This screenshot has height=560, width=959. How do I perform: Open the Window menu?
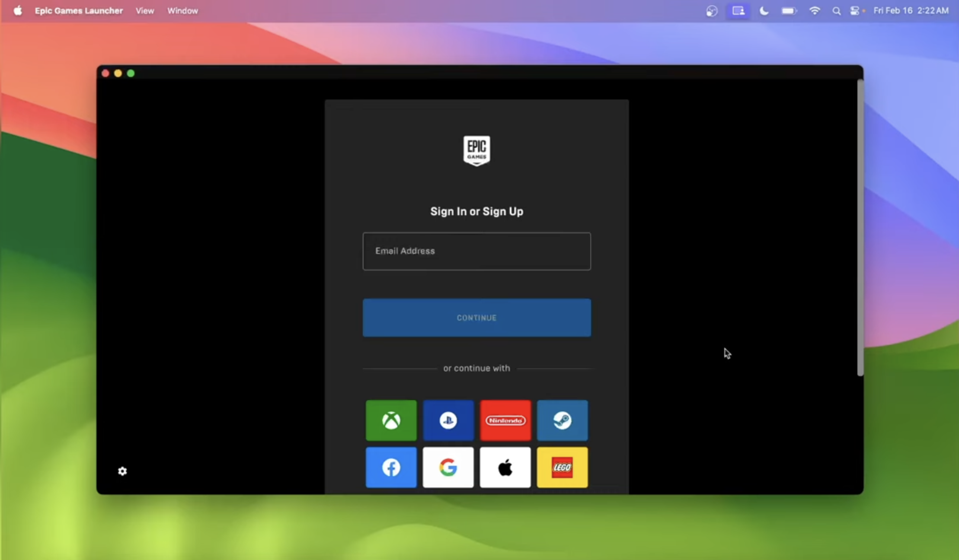(182, 11)
